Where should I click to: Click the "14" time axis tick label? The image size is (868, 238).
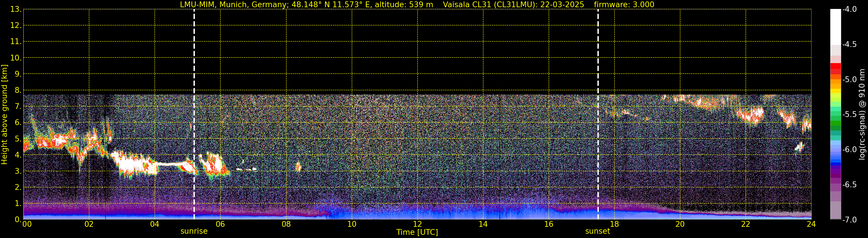pyautogui.click(x=483, y=224)
